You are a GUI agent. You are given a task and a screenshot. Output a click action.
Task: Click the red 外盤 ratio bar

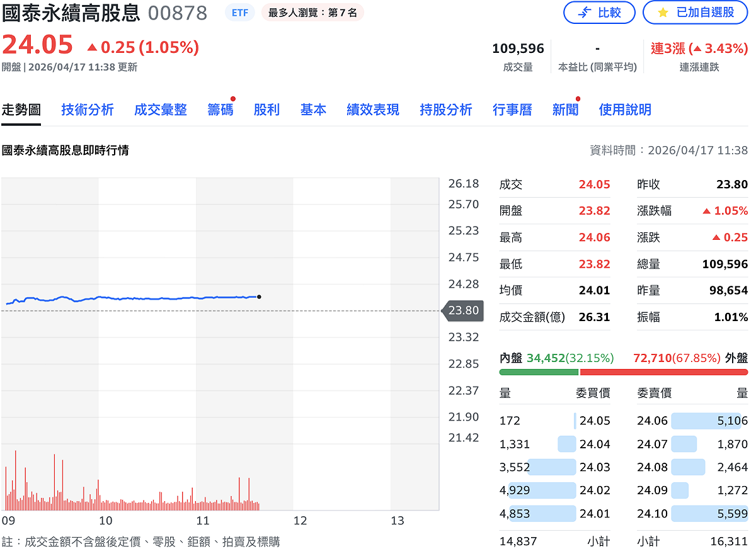tap(664, 372)
